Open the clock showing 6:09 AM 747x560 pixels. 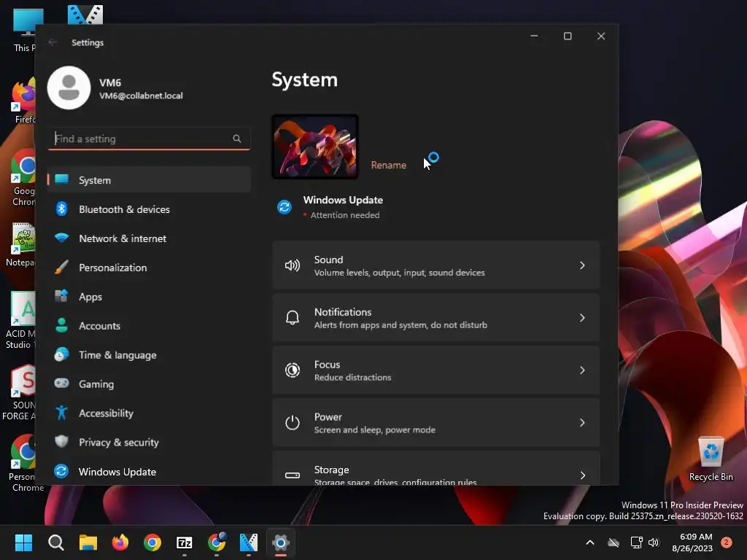(692, 542)
